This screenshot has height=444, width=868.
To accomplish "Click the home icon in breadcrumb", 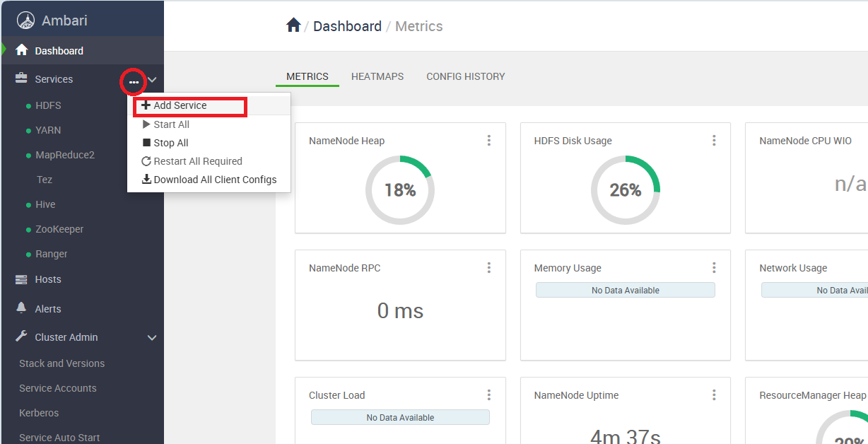I will [x=293, y=25].
